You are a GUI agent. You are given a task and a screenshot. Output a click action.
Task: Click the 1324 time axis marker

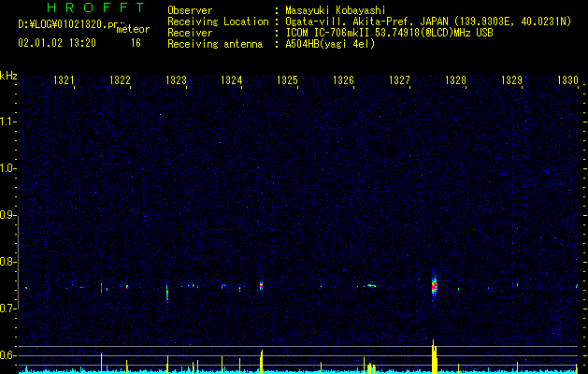point(232,79)
